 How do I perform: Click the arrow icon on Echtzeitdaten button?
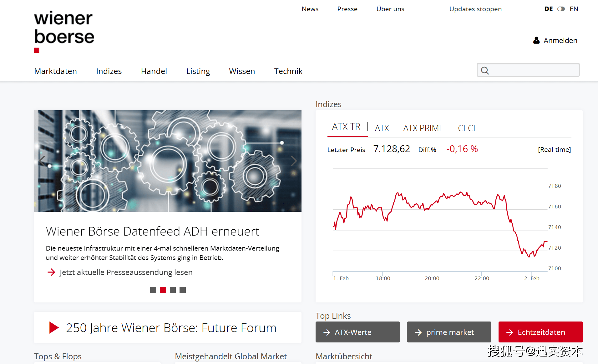[x=509, y=332]
